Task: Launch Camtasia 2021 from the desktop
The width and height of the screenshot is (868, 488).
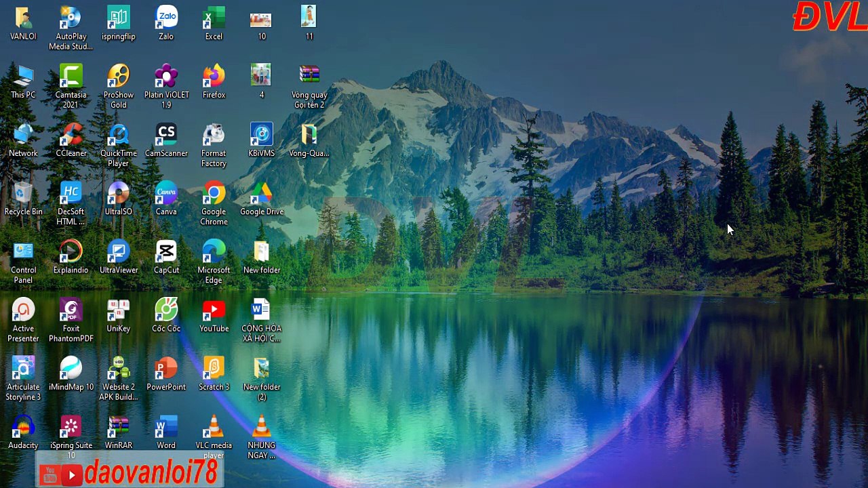Action: (x=71, y=77)
